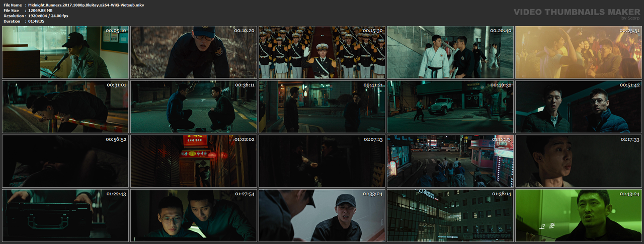Select the thumbnail stamped 00:51:42

point(579,107)
